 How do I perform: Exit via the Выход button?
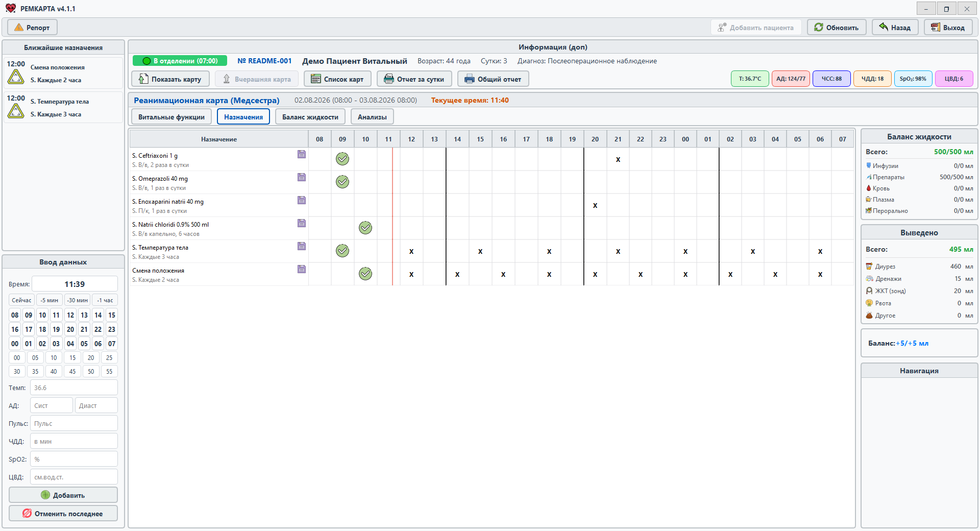948,28
